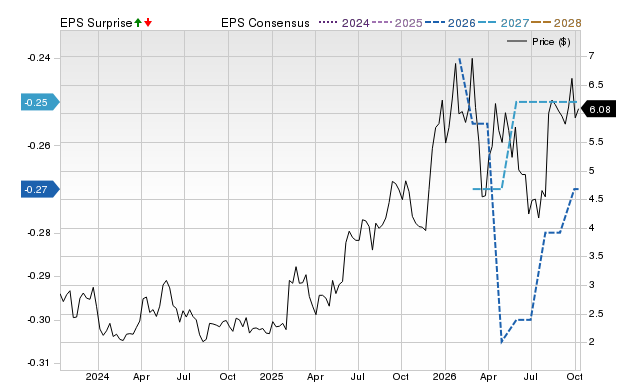Select the 2026 legend entry
The height and width of the screenshot is (382, 640).
[450, 22]
